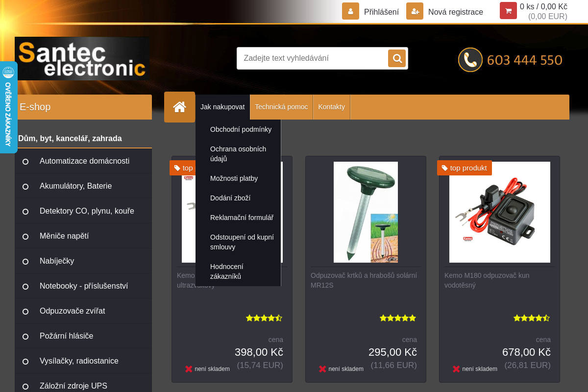Open the shopping cart icon
The width and height of the screenshot is (588, 392).
coord(508,11)
